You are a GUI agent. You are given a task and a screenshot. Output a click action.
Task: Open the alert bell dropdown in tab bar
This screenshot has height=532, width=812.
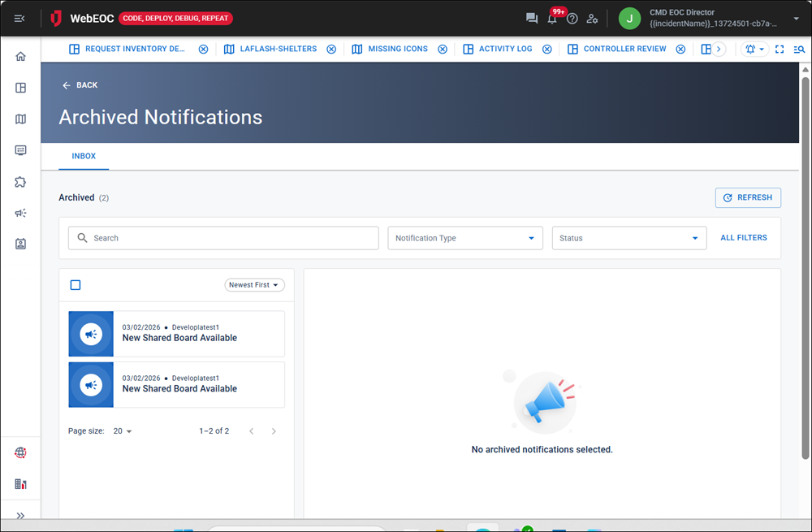[x=754, y=50]
